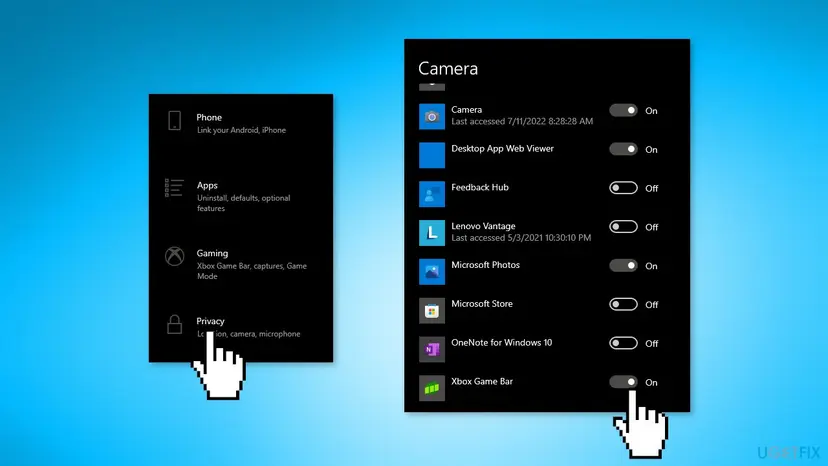Click the 'Off' status beside Feedback Hub

(652, 188)
